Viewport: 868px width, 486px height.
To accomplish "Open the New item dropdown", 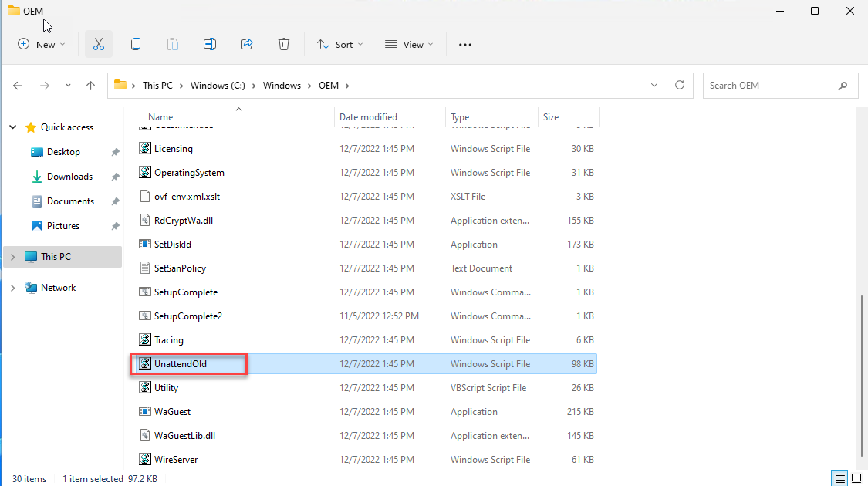I will pyautogui.click(x=42, y=45).
